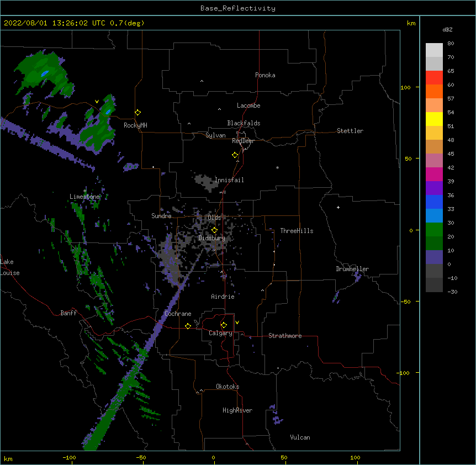Pick the yellow diamond marker below Olds
476x465 pixels.
click(x=214, y=230)
